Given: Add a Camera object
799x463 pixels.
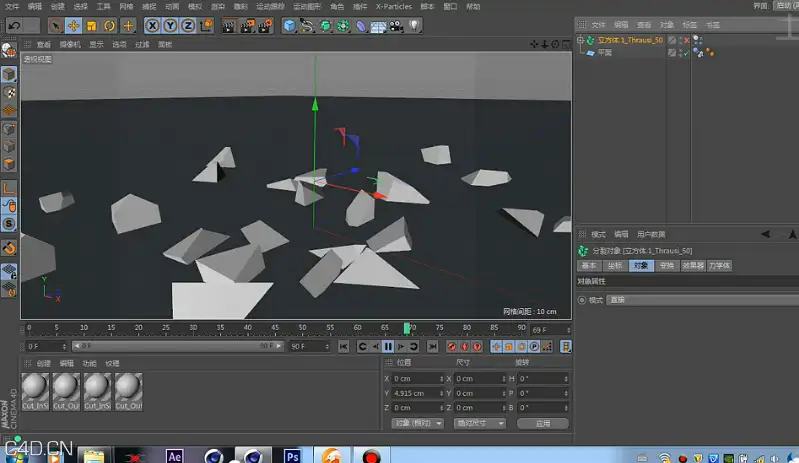Looking at the screenshot, I should tap(396, 25).
